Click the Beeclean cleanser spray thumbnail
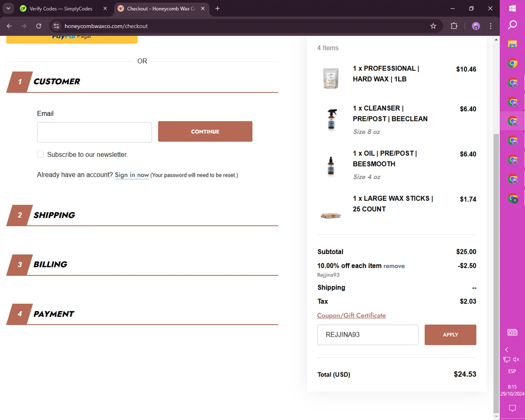 (331, 119)
